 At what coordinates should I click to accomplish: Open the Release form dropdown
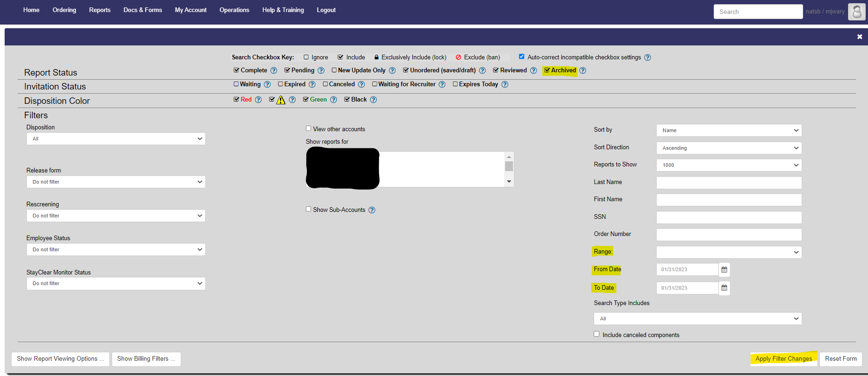pyautogui.click(x=116, y=182)
